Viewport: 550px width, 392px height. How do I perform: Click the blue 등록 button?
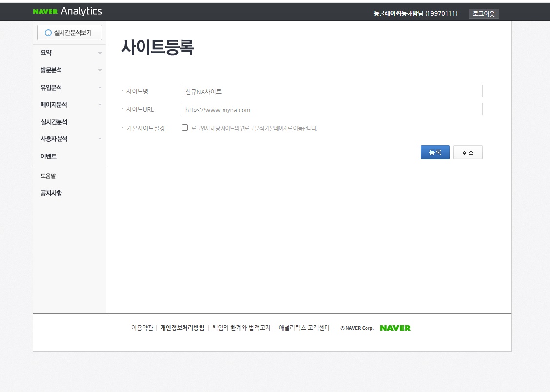(x=435, y=152)
